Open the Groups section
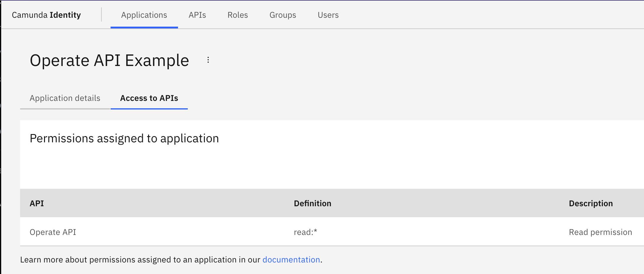The image size is (644, 274). tap(282, 15)
